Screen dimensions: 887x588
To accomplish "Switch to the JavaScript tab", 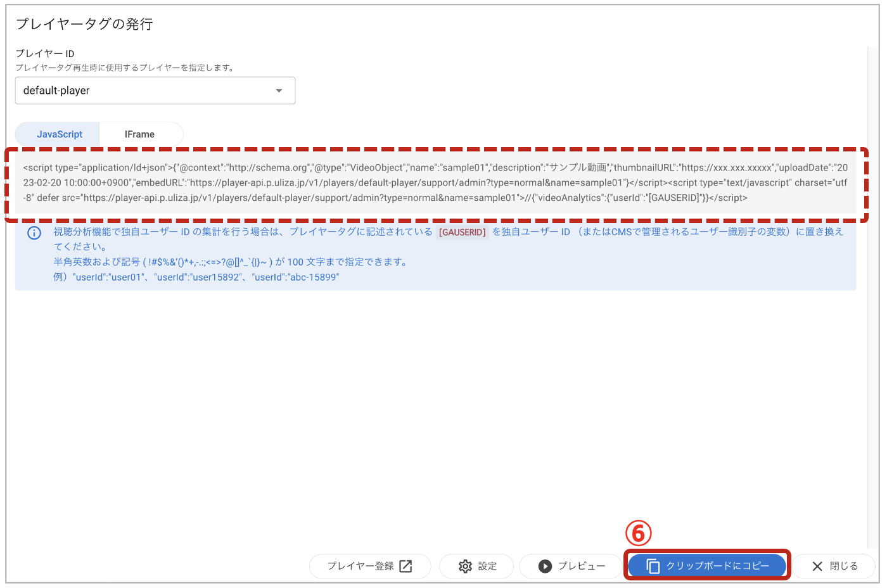I will (58, 134).
